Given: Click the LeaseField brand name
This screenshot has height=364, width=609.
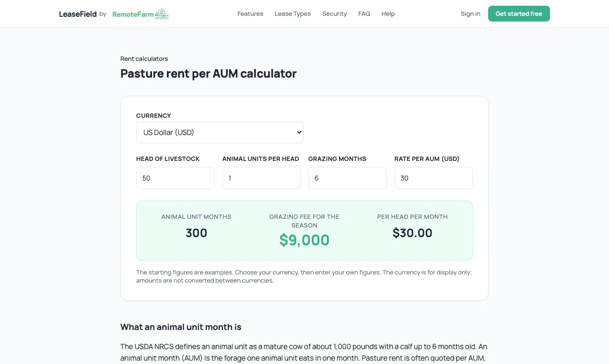Looking at the screenshot, I should point(78,14).
